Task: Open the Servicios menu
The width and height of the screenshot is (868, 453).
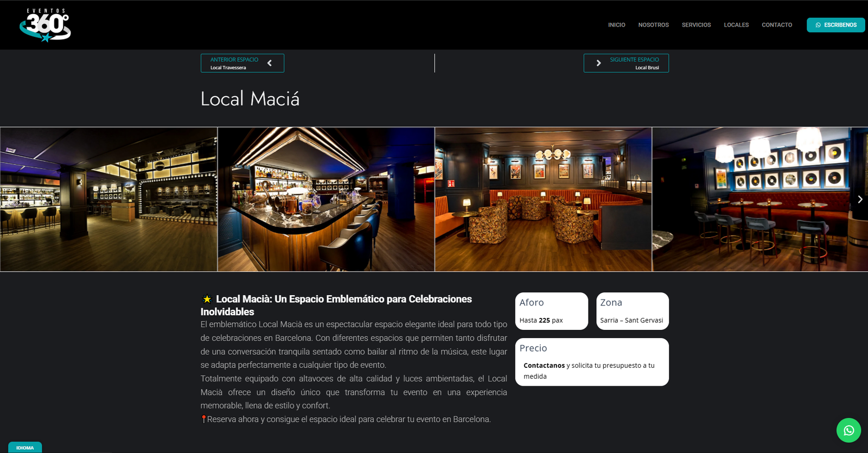Action: pyautogui.click(x=696, y=25)
